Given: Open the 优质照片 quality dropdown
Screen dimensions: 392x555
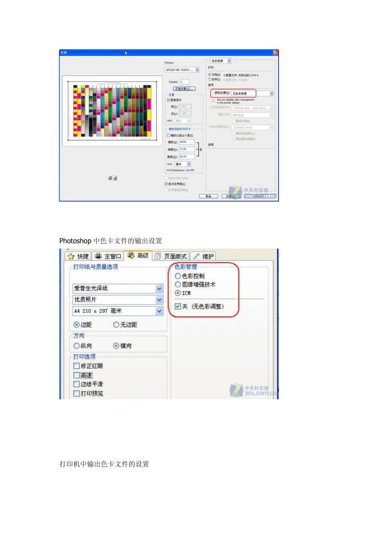Looking at the screenshot, I should (x=118, y=299).
